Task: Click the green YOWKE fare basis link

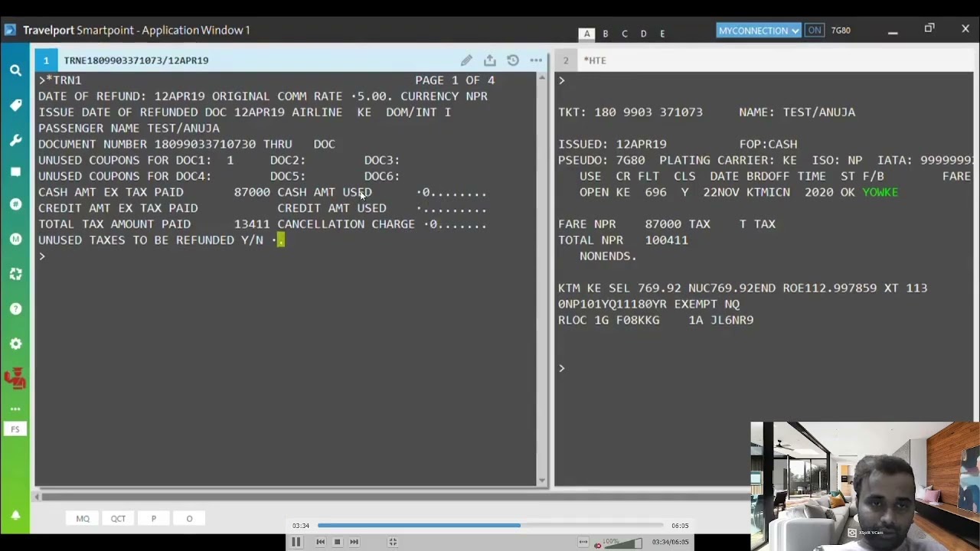Action: [x=880, y=192]
